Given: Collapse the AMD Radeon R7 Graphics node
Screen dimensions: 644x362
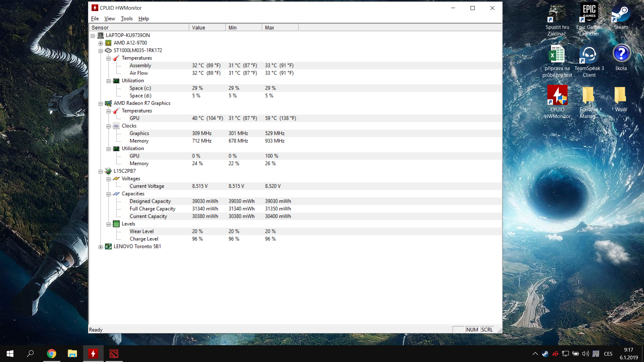Looking at the screenshot, I should pos(101,104).
